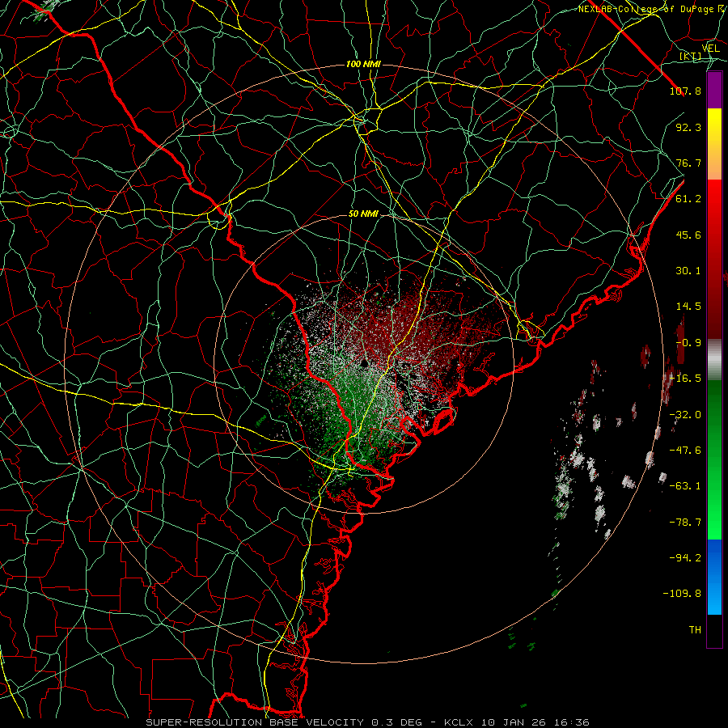The width and height of the screenshot is (728, 728).
Task: Click the 10 JAN 26 16:36 timestamp
Action: (535, 722)
